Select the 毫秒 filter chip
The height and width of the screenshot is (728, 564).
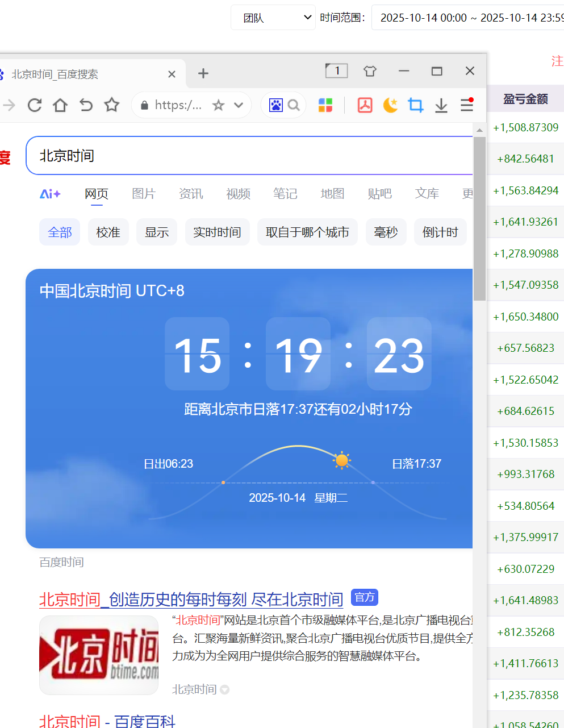(386, 232)
